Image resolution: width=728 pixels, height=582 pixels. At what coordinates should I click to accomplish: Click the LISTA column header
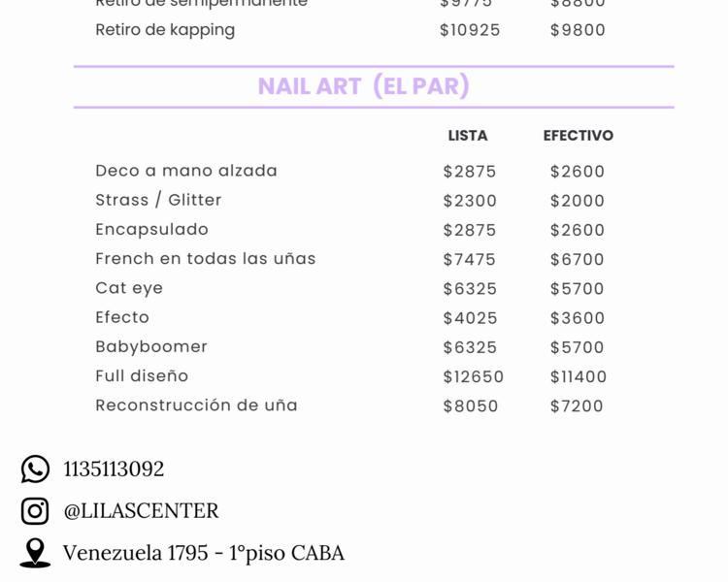pyautogui.click(x=468, y=136)
